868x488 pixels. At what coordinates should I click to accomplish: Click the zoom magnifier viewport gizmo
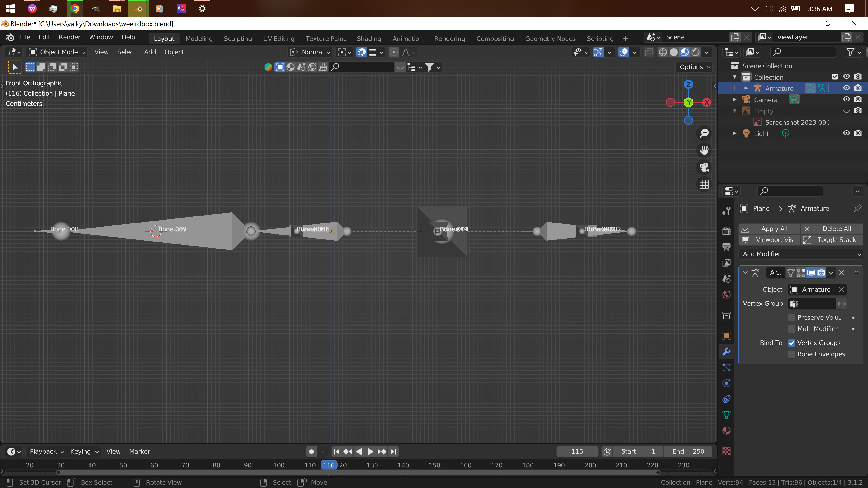pyautogui.click(x=704, y=133)
